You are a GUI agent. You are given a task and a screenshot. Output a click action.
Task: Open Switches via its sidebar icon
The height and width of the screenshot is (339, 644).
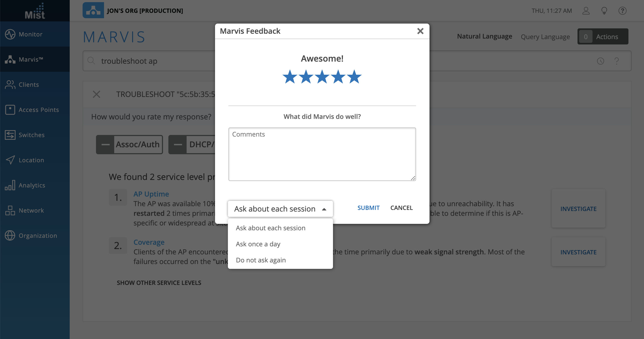(10, 135)
